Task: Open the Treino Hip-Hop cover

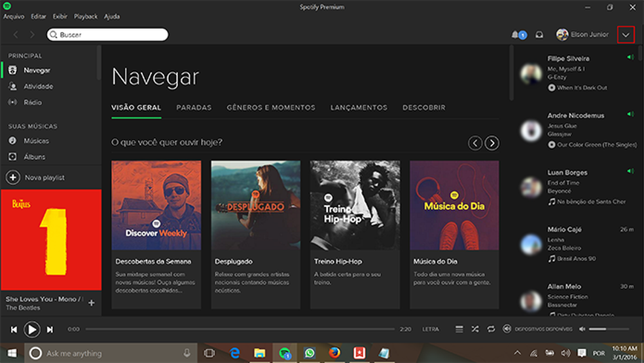Action: pos(355,205)
